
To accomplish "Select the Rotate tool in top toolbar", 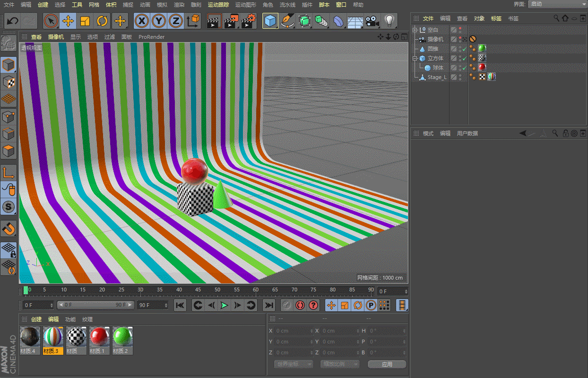I will (x=102, y=21).
